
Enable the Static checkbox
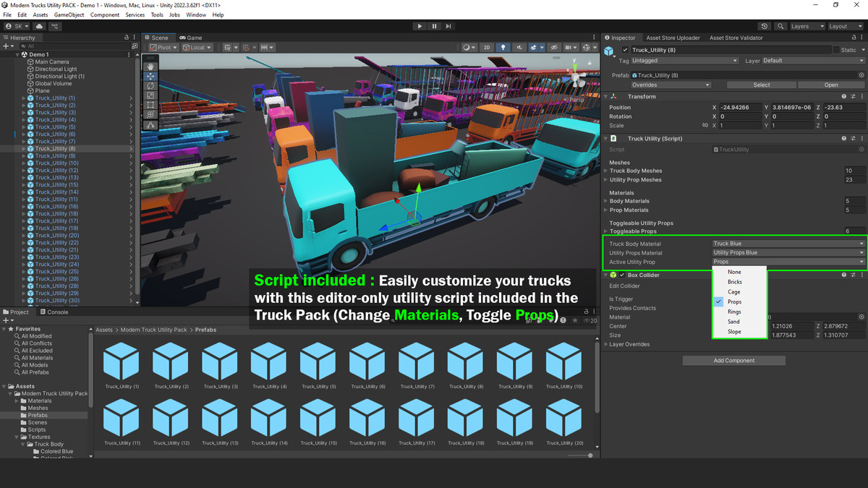tap(837, 50)
